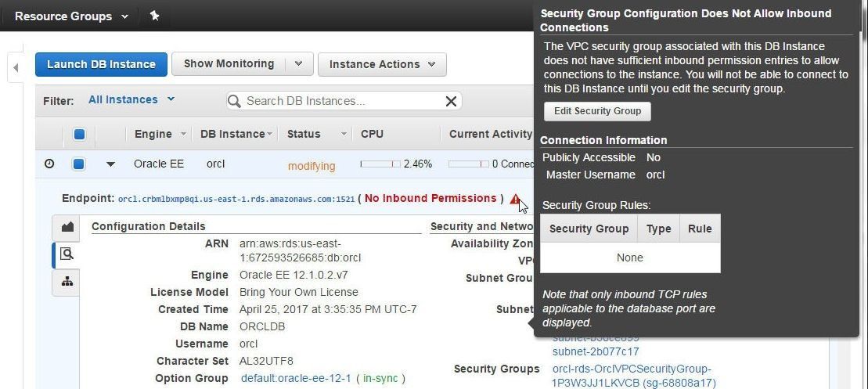
Task: Click the modifying status text
Action: tap(312, 166)
